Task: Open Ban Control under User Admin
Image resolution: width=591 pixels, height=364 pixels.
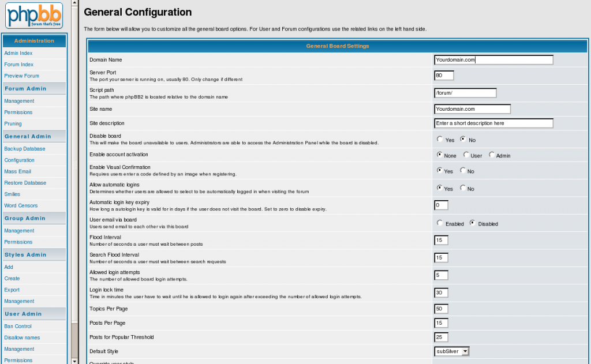Action: click(18, 327)
